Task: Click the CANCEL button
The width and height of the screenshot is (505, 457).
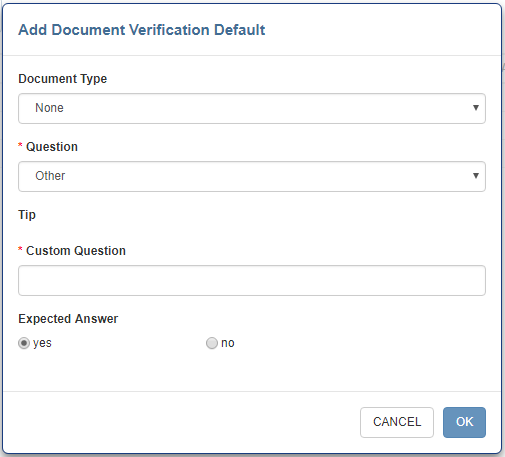Action: click(397, 422)
